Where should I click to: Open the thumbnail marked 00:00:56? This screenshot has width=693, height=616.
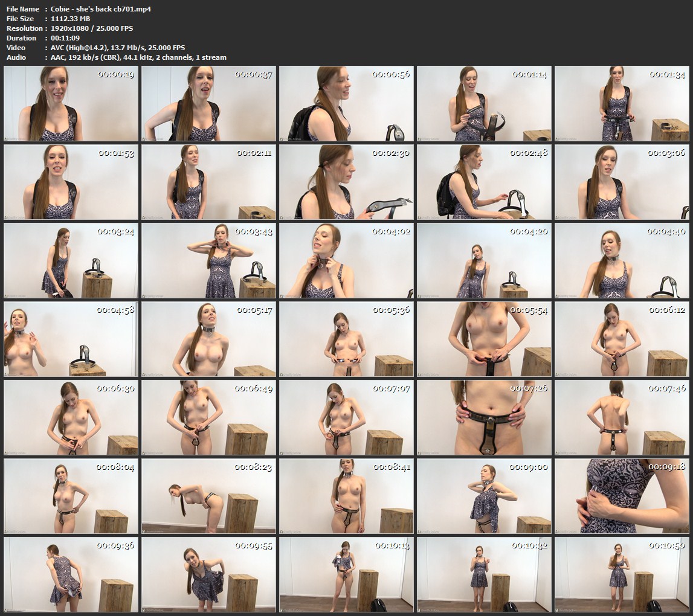tap(347, 104)
